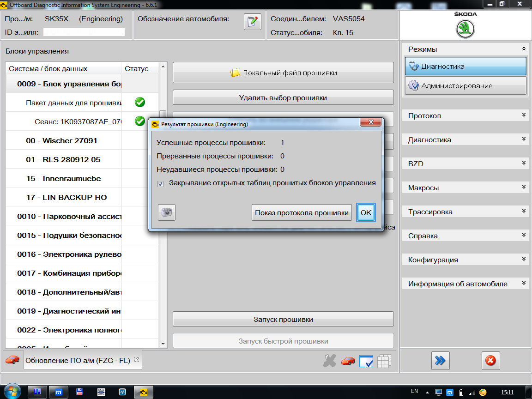Image resolution: width=532 pixels, height=399 pixels.
Task: Open the Windows Start orb
Action: coord(12,392)
